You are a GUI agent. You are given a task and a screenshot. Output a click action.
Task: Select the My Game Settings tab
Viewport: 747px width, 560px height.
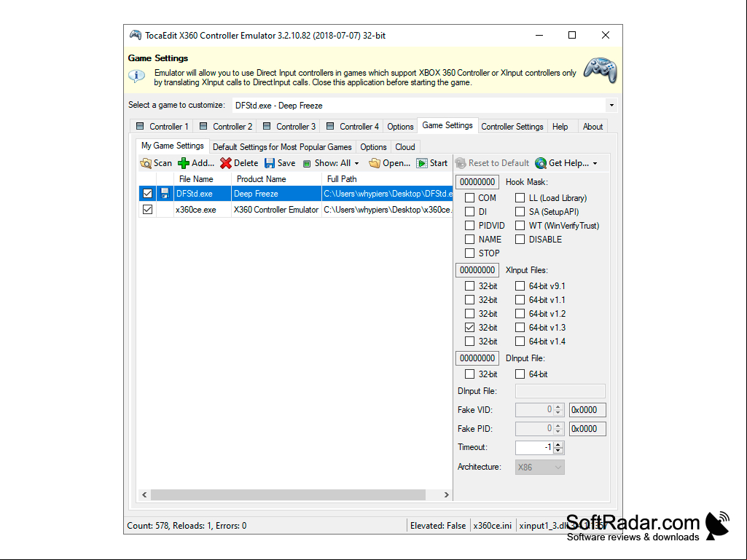point(173,146)
